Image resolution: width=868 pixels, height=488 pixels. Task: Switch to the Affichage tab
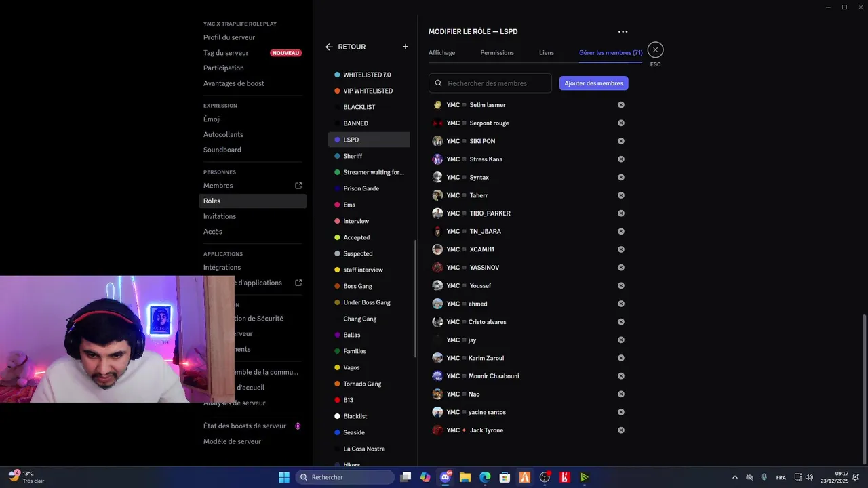(441, 52)
